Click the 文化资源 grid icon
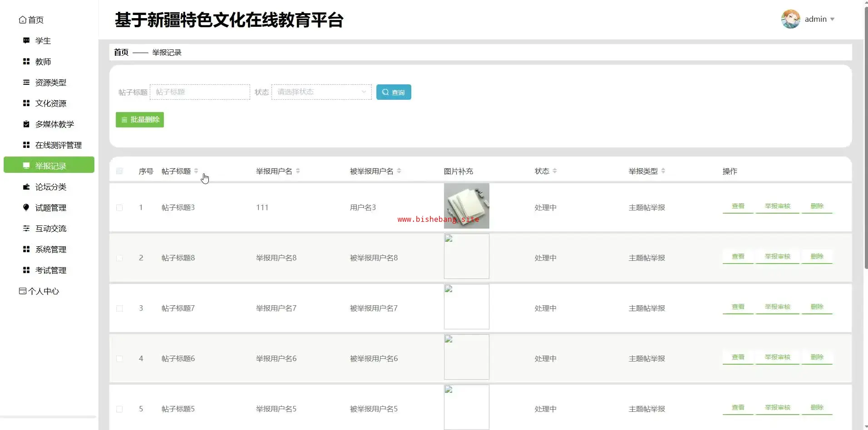 coord(26,103)
